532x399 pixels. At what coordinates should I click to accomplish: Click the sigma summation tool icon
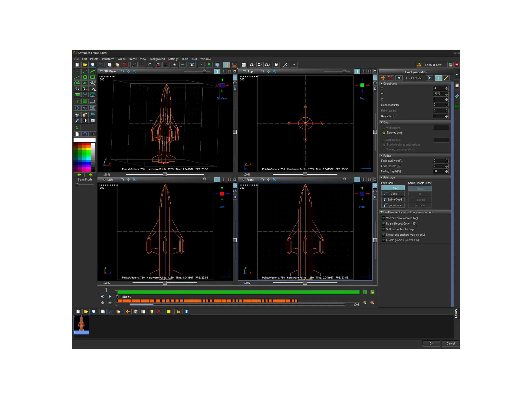(77, 127)
